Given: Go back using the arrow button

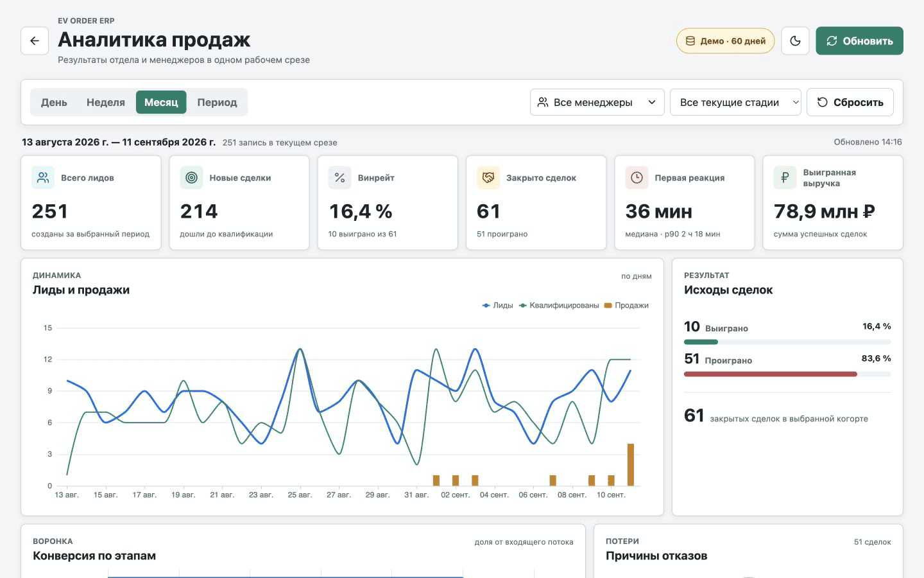Looking at the screenshot, I should [x=35, y=40].
